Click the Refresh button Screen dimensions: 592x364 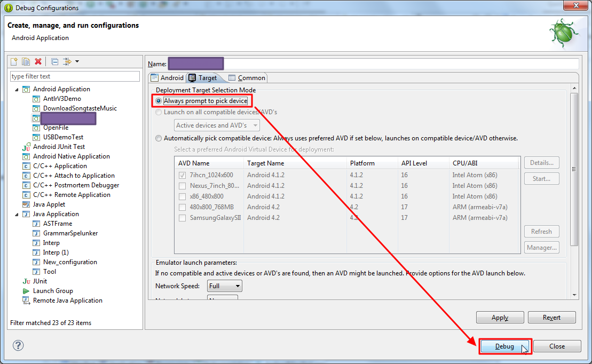541,232
